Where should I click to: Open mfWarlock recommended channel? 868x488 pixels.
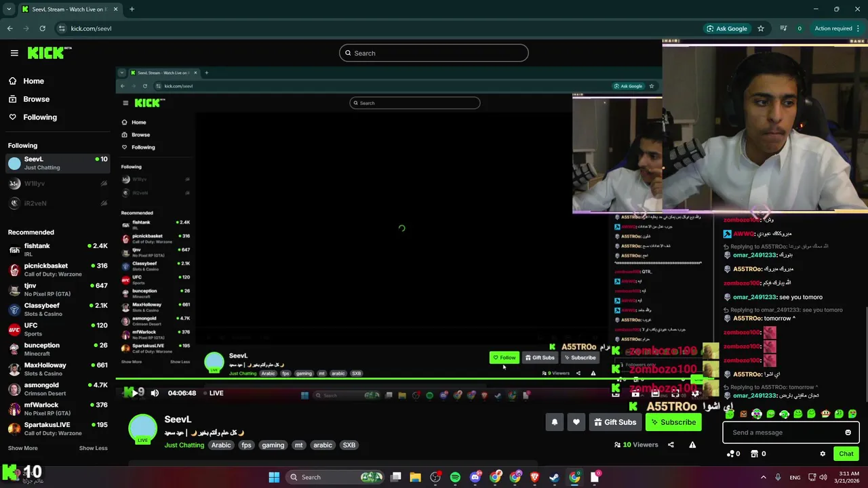[56, 409]
